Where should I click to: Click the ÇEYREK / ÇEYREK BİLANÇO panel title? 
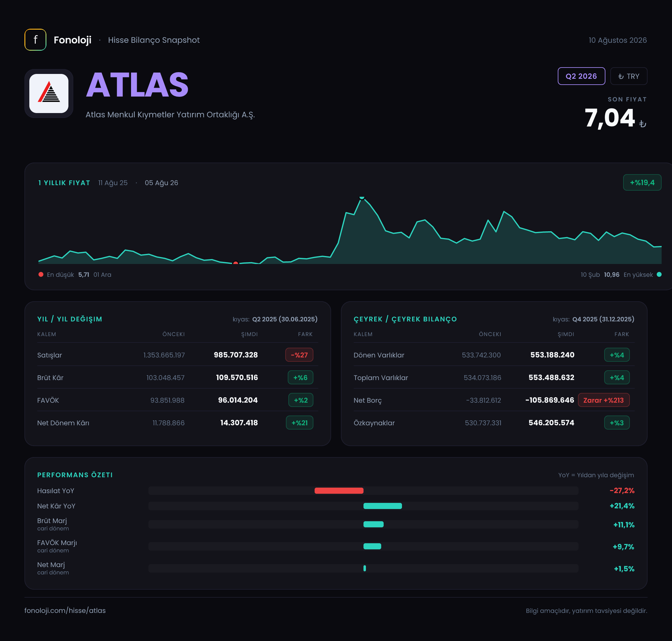point(405,319)
